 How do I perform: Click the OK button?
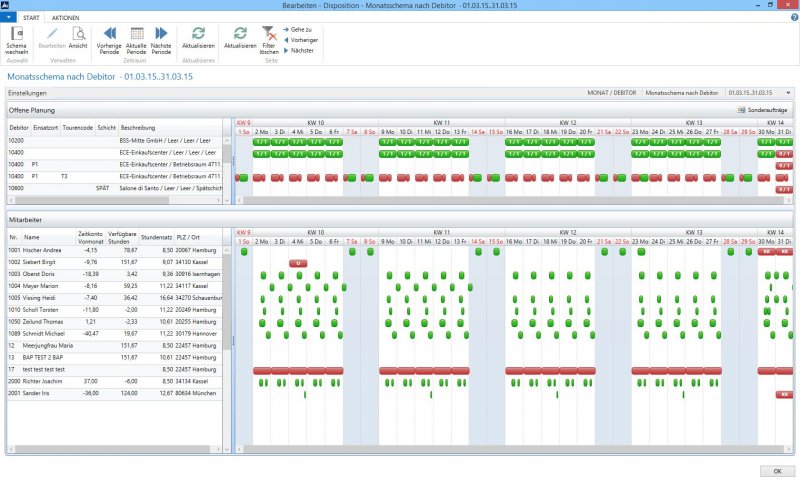coord(777,471)
